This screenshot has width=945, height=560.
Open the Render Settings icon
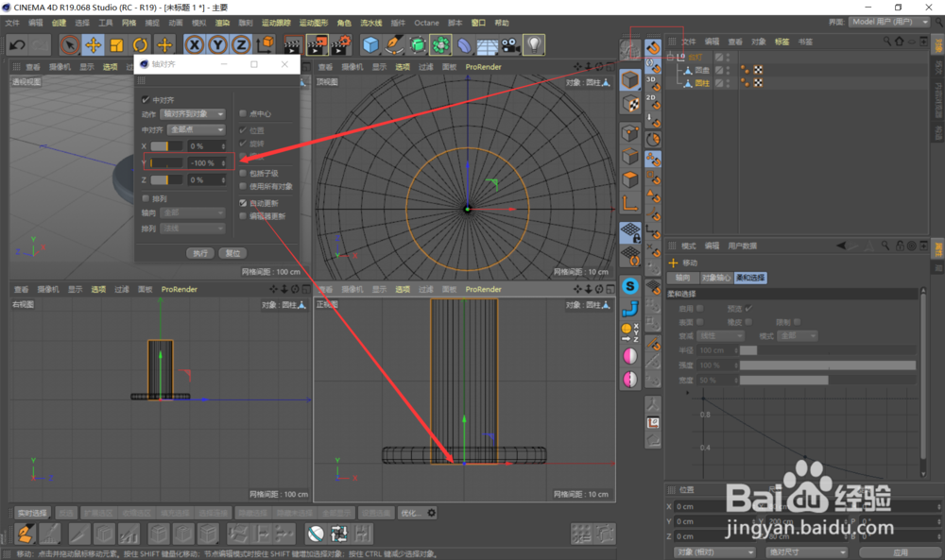343,44
